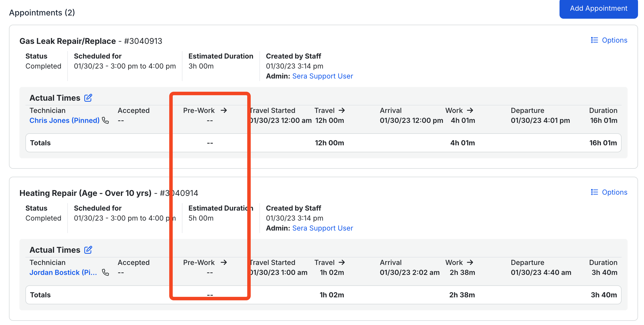This screenshot has height=325, width=644.
Task: Click Pre-Work arrow in Gas Leak times
Action: [x=224, y=110]
